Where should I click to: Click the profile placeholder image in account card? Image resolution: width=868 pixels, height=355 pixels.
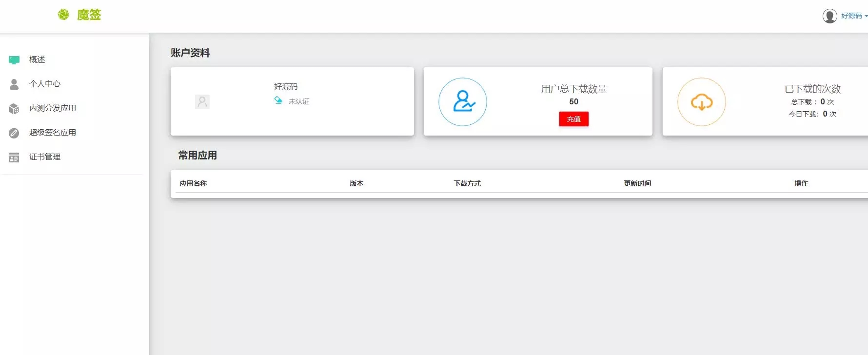point(202,102)
